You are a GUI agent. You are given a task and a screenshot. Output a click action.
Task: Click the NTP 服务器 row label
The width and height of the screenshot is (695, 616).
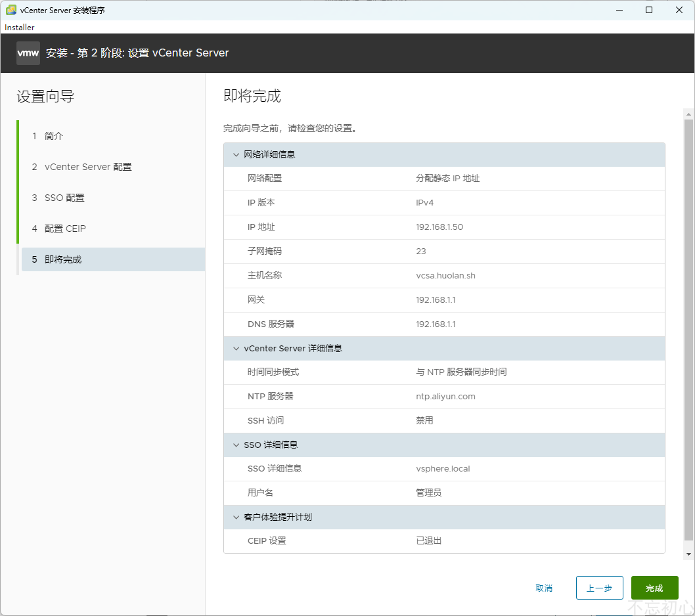pos(271,396)
